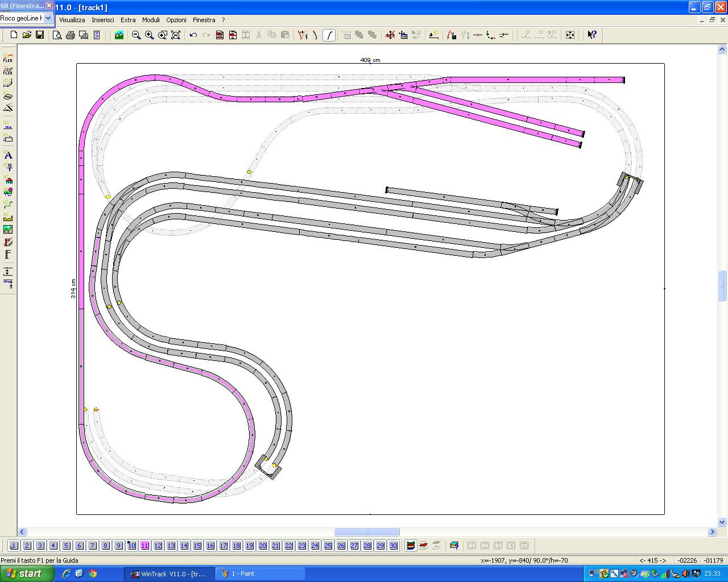Screen dimensions: 728x582
Task: Click the system clock showing 23.33
Action: pos(712,573)
